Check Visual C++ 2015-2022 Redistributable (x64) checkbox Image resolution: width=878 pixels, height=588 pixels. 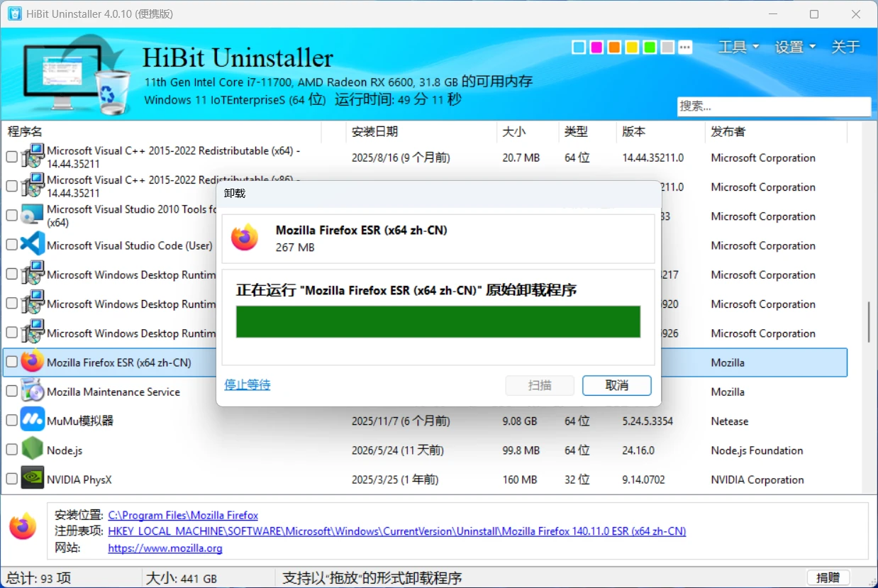tap(11, 157)
